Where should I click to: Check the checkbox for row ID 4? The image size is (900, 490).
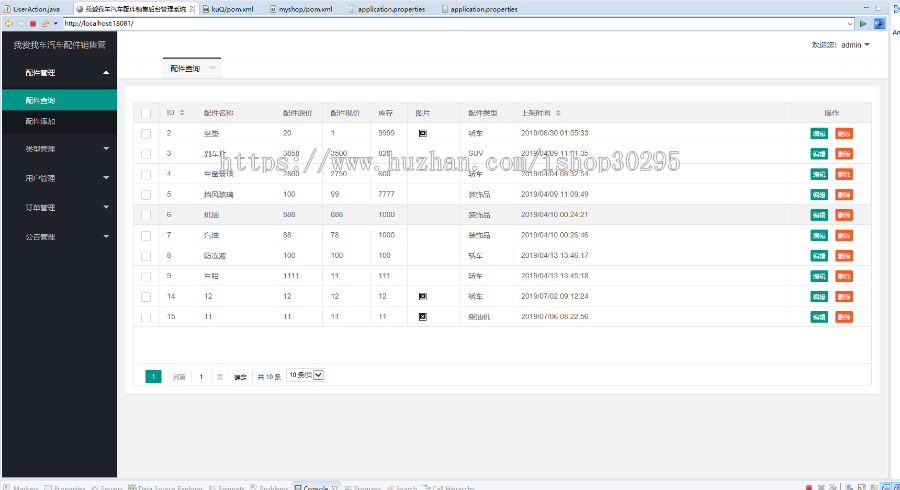tap(146, 174)
